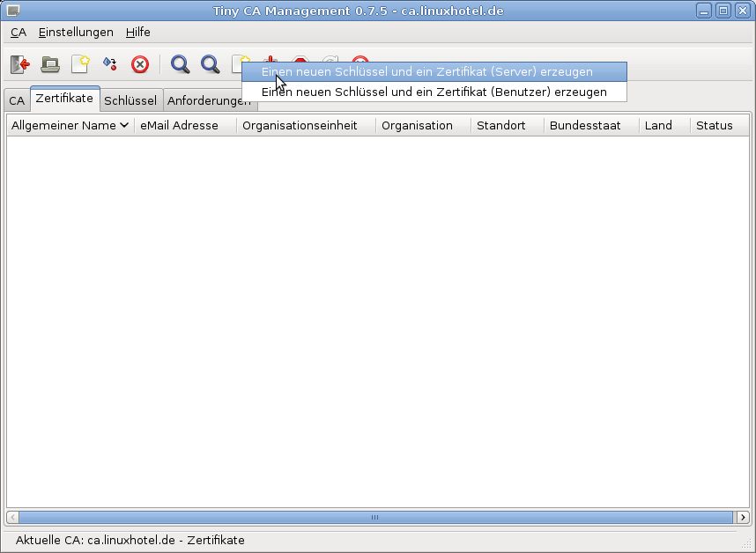Screen dimensions: 756x553
Task: Click the Import CA blue diamond icon
Action: pyautogui.click(x=110, y=64)
